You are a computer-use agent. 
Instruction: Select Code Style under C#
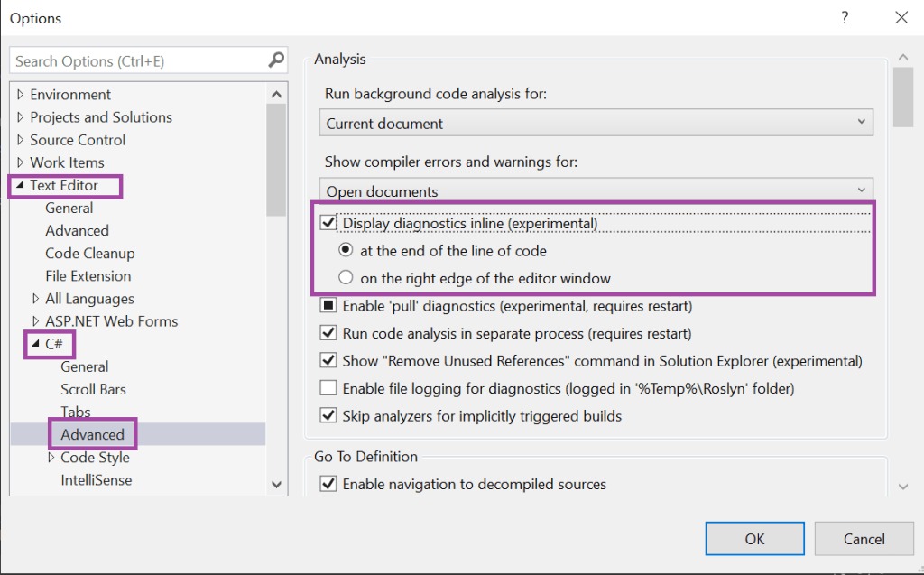pos(95,457)
